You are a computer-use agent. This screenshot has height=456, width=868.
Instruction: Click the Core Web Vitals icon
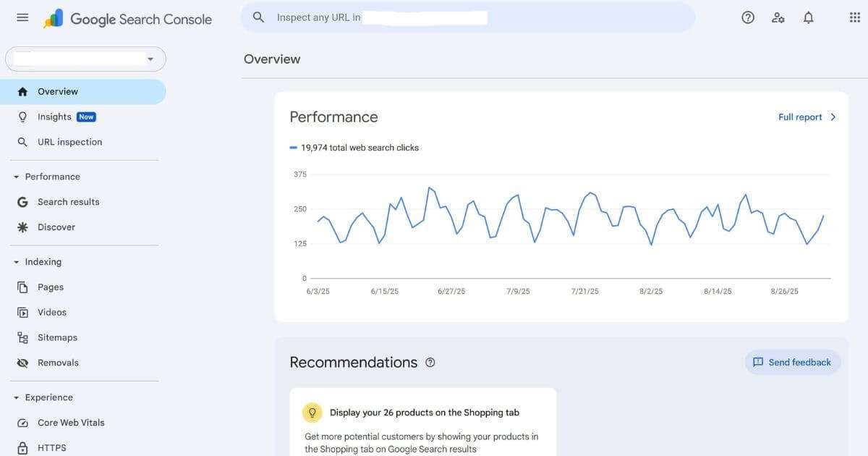coord(22,422)
